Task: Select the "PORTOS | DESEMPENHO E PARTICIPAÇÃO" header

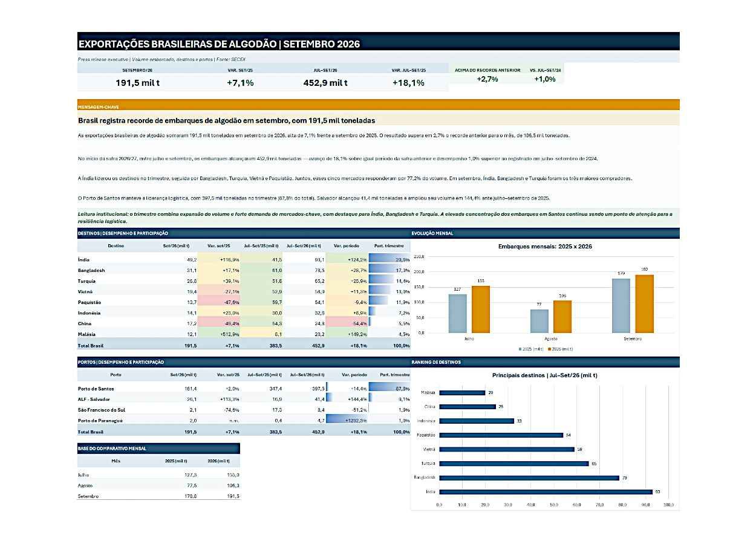Action: 243,362
